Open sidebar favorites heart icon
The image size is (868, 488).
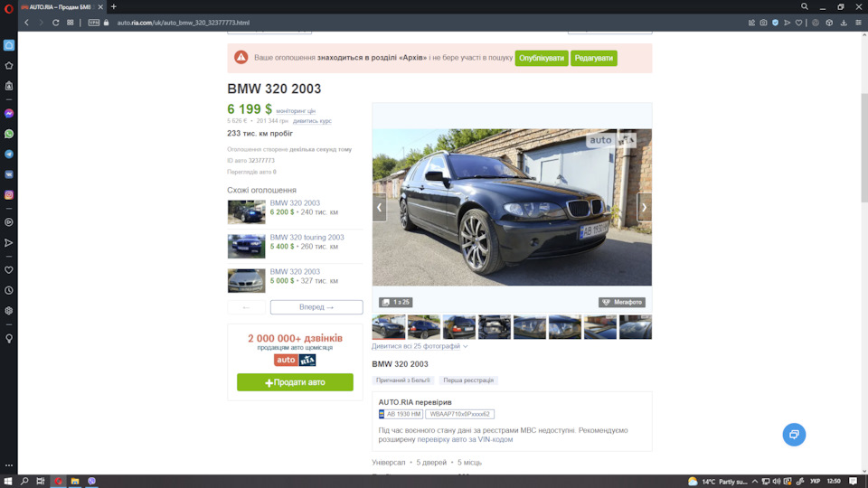(x=9, y=270)
